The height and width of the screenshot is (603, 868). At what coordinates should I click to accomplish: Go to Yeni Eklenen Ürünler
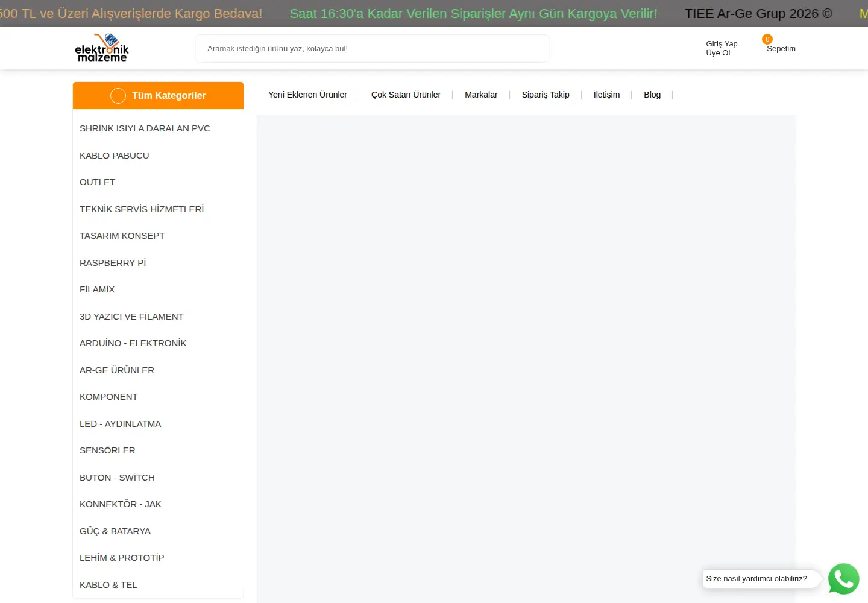click(x=307, y=95)
